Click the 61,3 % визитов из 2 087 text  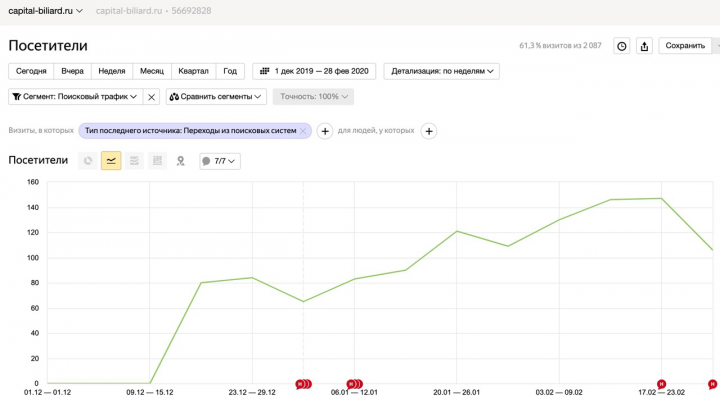[x=560, y=45]
